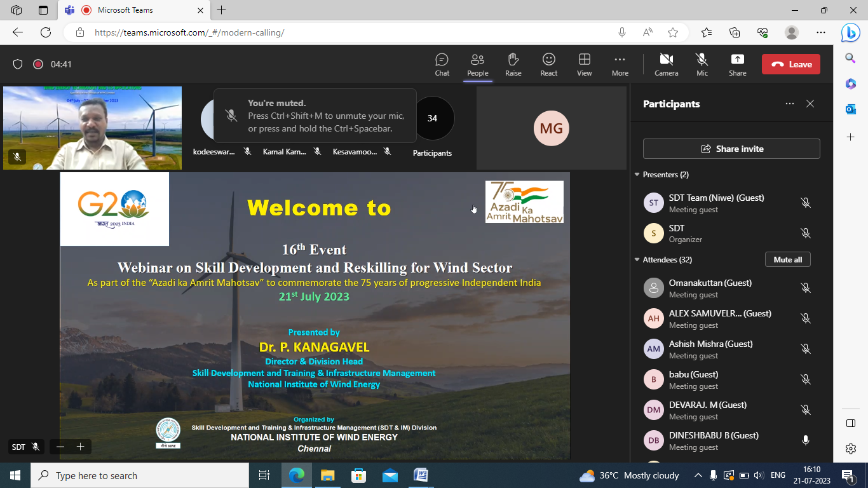Toggle the People panel tab
The width and height of the screenshot is (868, 488).
pyautogui.click(x=477, y=64)
